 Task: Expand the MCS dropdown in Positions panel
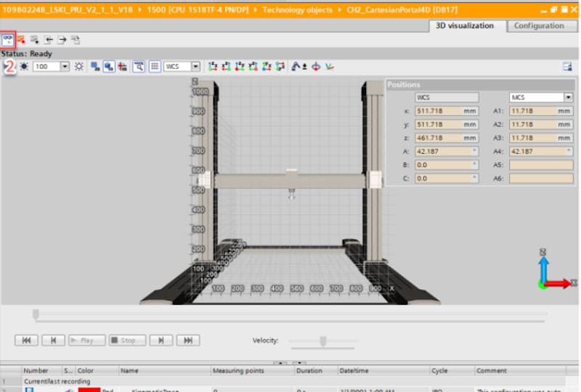[567, 97]
